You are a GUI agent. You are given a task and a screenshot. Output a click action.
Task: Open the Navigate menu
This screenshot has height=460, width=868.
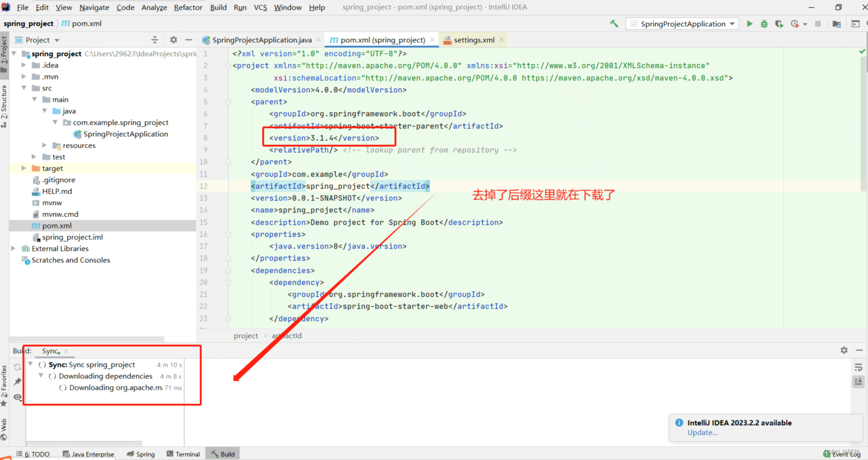tap(94, 7)
